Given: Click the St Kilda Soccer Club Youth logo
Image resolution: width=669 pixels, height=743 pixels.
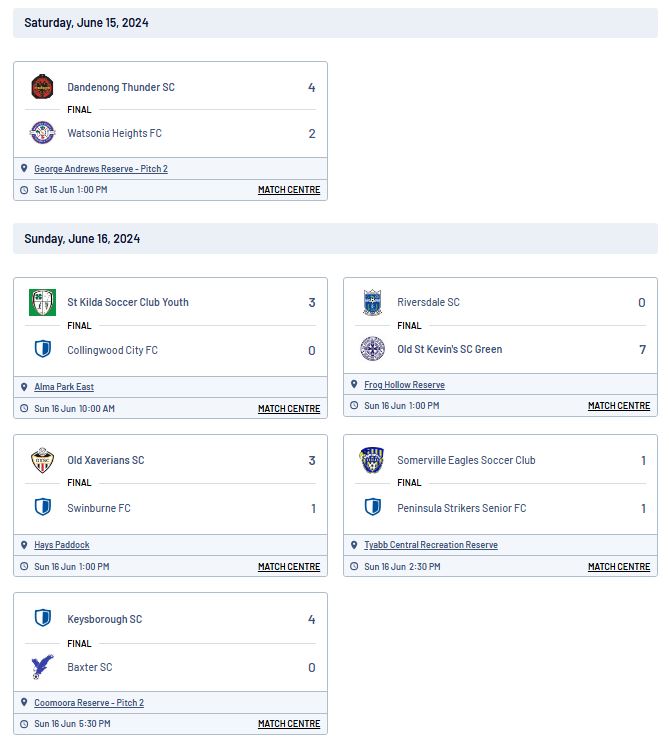Looking at the screenshot, I should tap(42, 302).
